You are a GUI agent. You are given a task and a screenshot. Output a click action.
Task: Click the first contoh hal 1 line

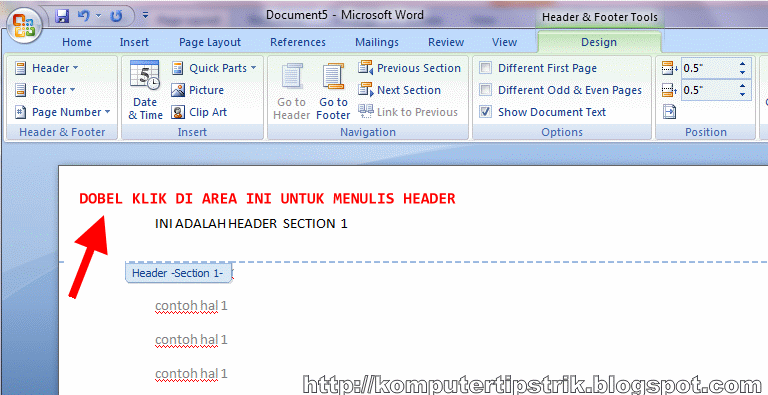[192, 306]
